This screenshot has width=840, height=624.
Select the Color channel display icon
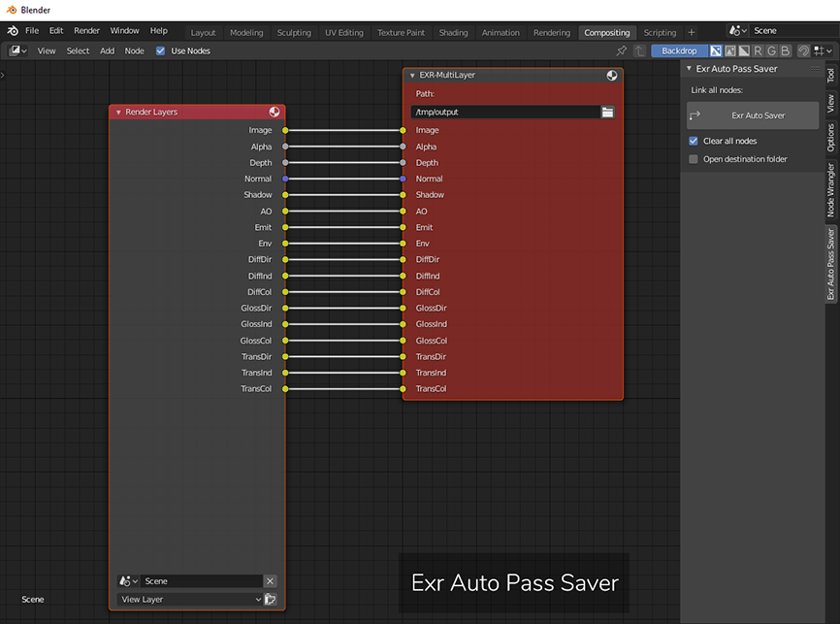tap(729, 50)
